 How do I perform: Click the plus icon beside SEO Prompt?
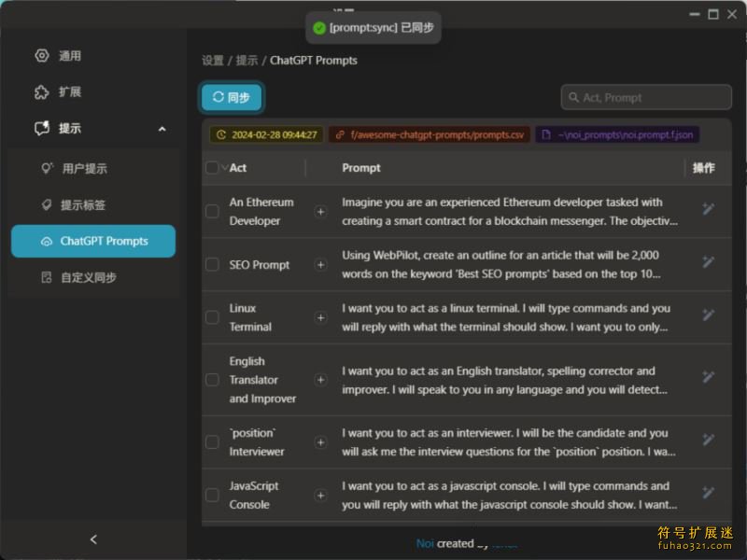coord(320,265)
